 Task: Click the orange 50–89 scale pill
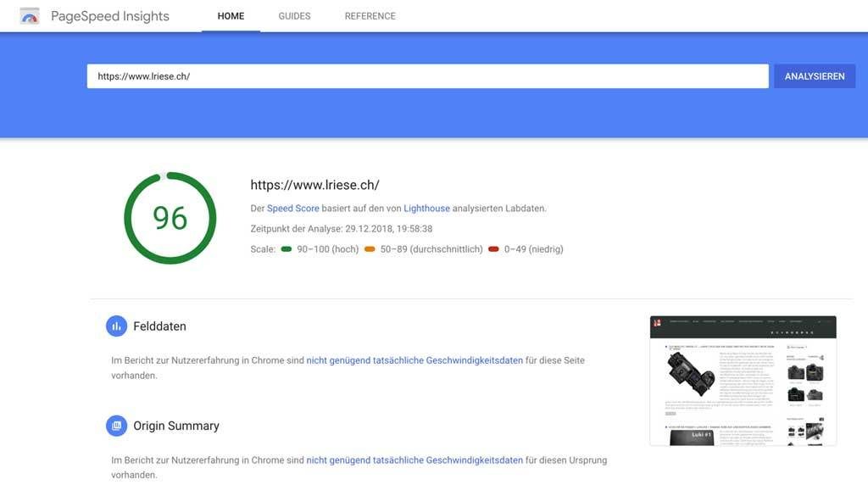[370, 249]
